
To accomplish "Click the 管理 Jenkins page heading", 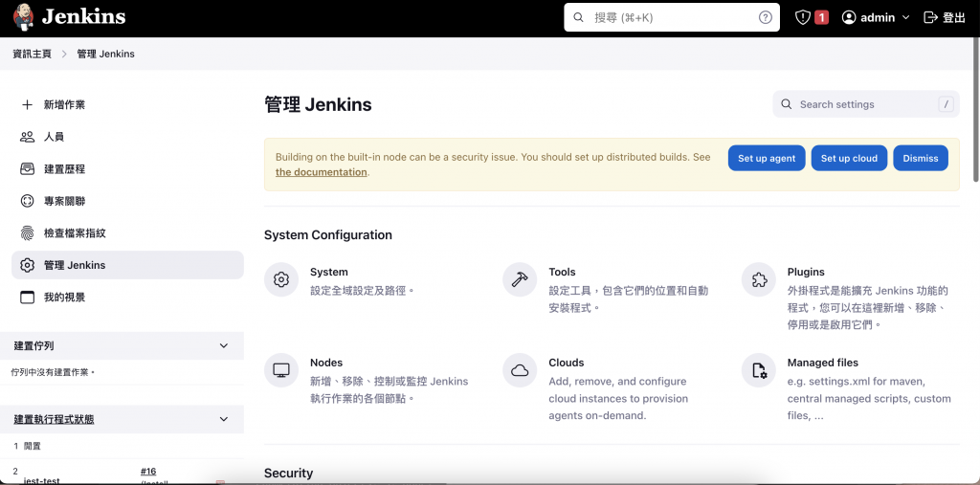I will pos(318,104).
